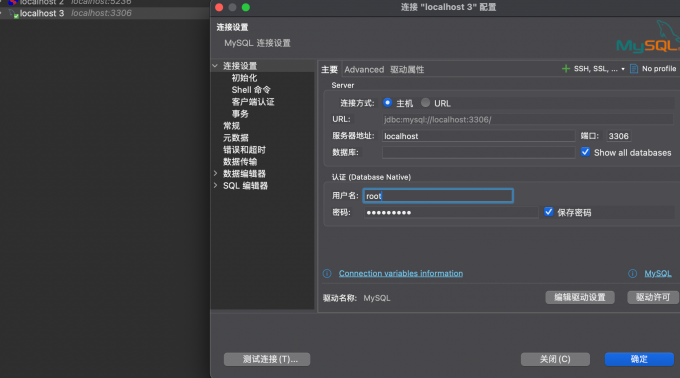Click the MySQL dolphin logo

coord(648,37)
